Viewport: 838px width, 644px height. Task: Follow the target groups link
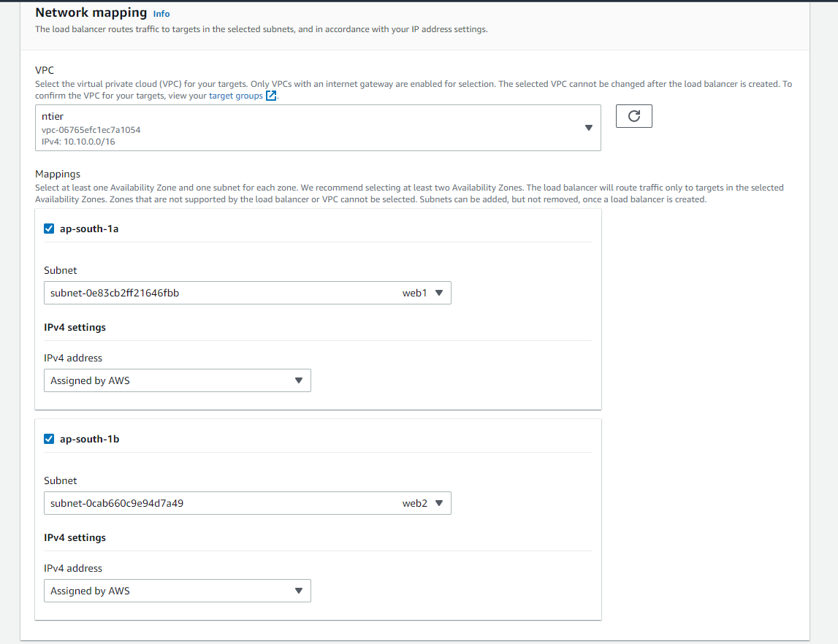point(236,96)
